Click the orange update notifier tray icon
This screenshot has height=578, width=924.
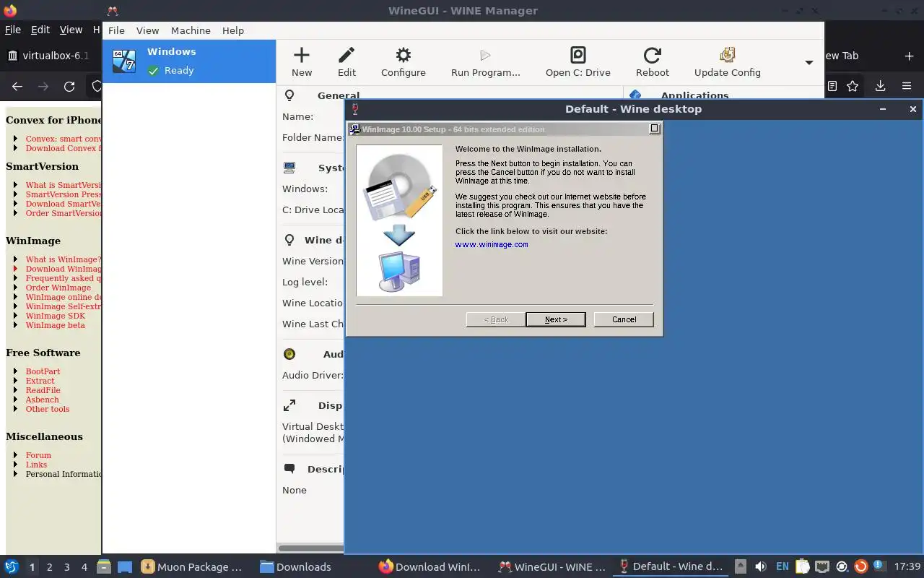(860, 567)
